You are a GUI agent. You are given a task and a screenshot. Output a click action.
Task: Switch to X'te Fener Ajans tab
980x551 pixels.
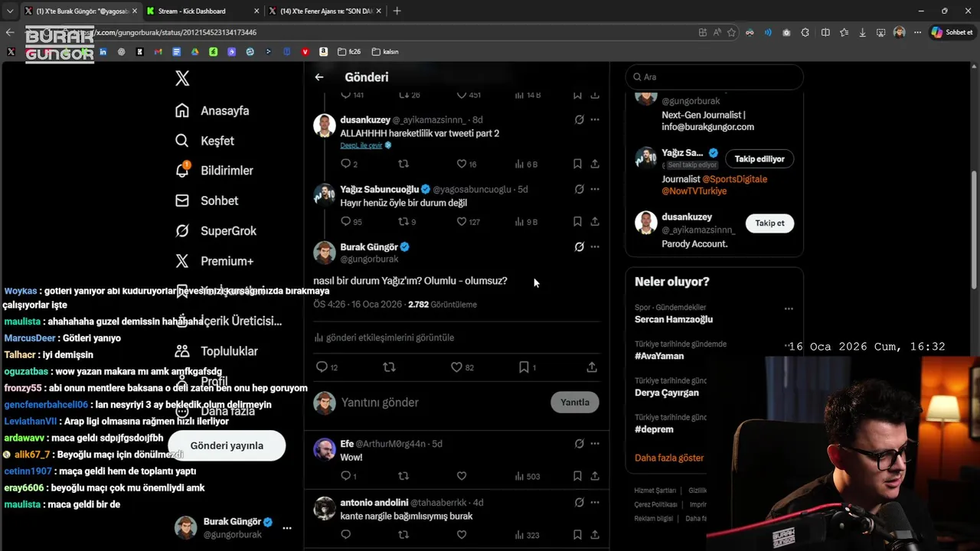[x=325, y=11]
